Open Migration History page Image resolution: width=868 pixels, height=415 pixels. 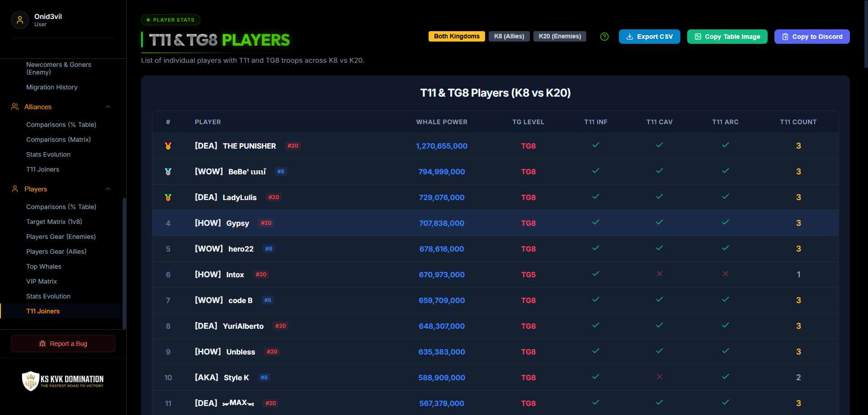pos(52,87)
